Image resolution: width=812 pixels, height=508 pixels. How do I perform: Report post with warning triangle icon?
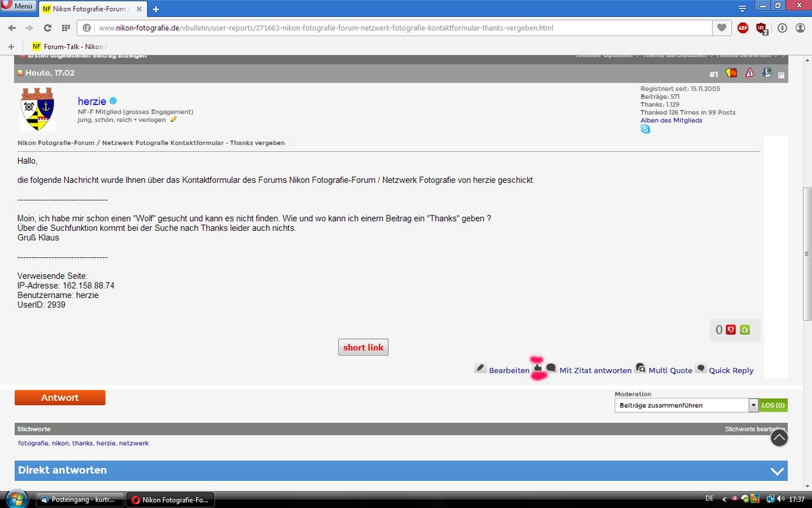pos(750,73)
